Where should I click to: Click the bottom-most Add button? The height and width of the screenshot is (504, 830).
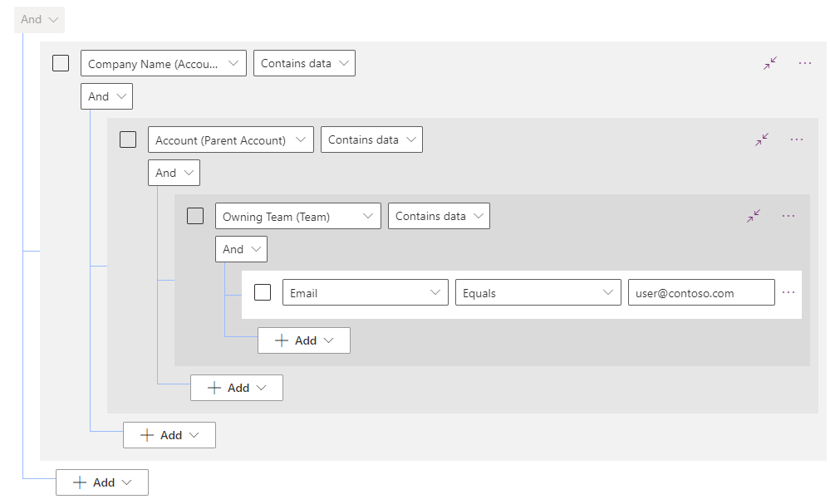[101, 482]
